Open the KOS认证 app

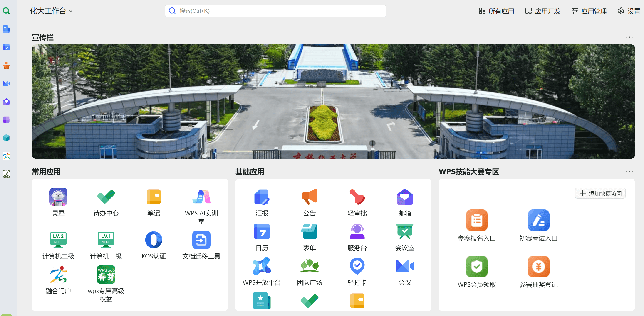154,240
